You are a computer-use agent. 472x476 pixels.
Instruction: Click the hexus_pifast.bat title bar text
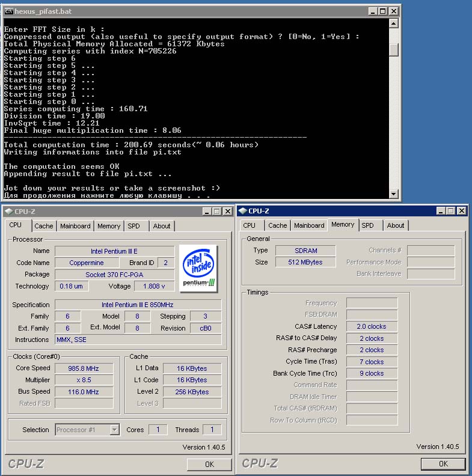tap(43, 11)
